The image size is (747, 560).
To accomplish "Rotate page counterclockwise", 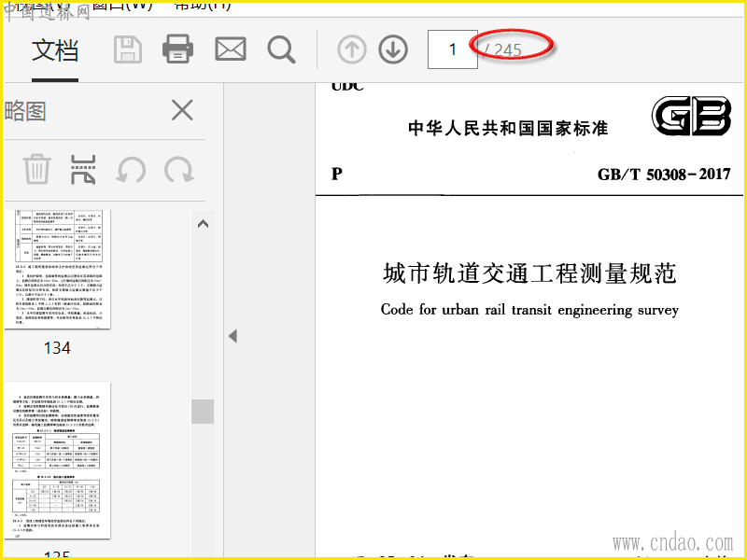I will pyautogui.click(x=131, y=170).
